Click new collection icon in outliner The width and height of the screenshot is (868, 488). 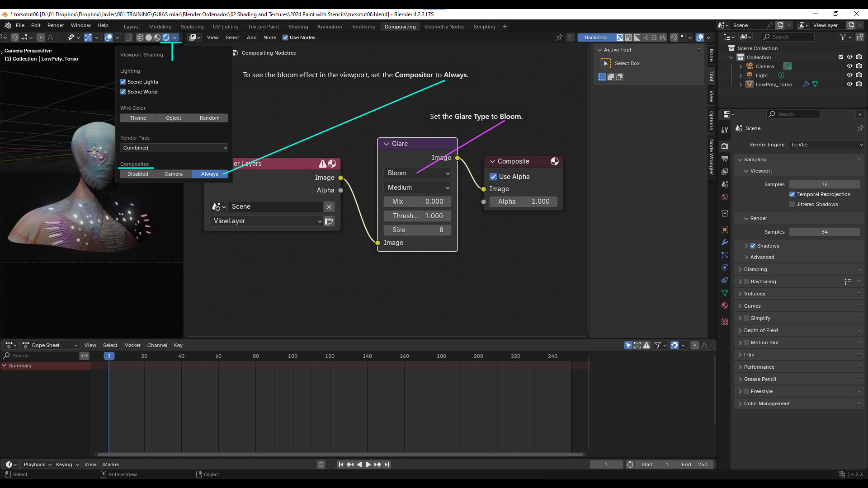click(x=859, y=37)
